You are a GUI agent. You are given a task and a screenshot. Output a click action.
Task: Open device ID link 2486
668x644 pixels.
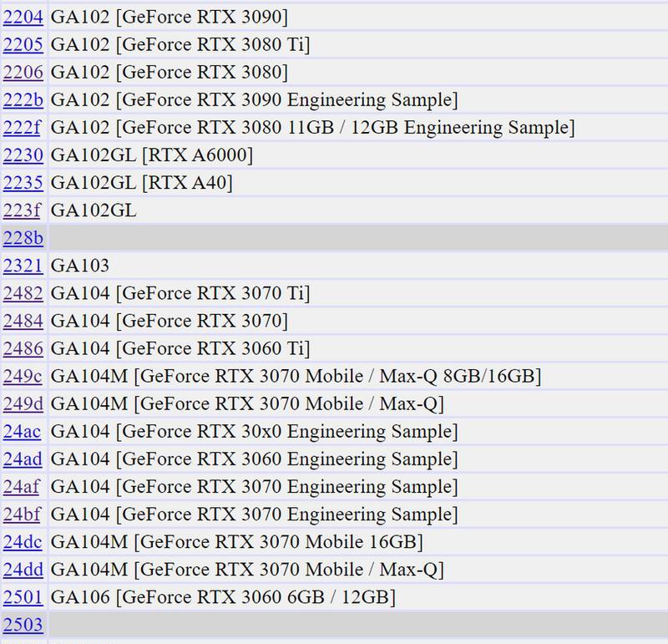tap(23, 348)
